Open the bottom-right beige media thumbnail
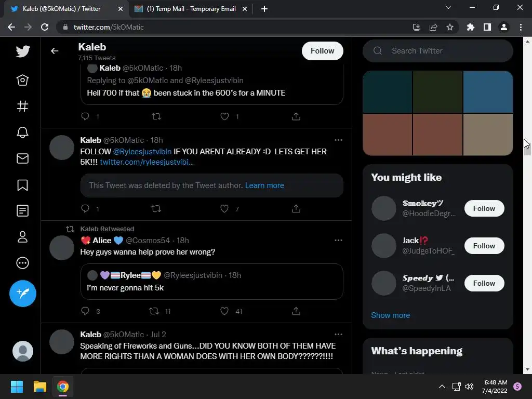Screen dimensions: 532x399 [x=488, y=135]
